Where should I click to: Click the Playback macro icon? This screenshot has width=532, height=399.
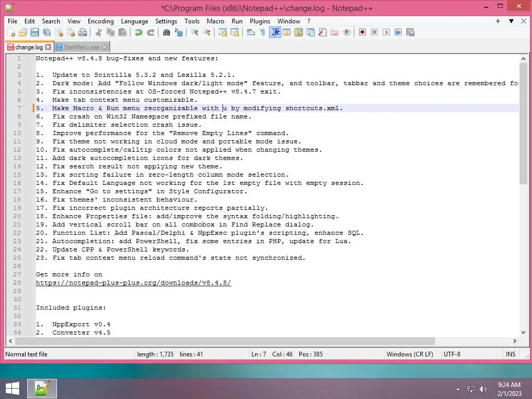click(386, 32)
